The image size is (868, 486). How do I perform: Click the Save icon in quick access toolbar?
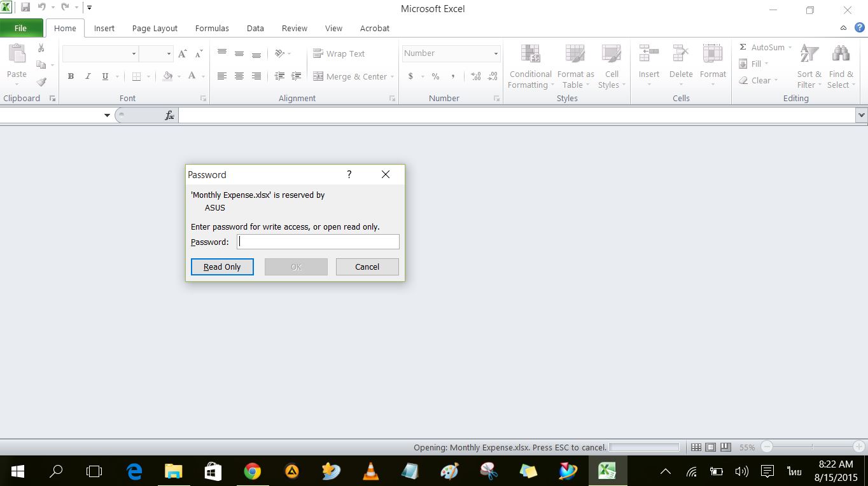coord(25,8)
